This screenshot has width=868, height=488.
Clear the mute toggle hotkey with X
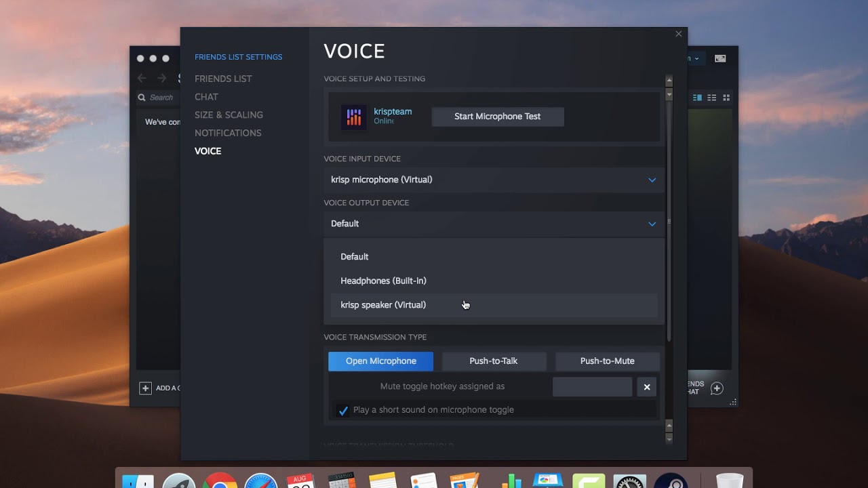point(647,387)
